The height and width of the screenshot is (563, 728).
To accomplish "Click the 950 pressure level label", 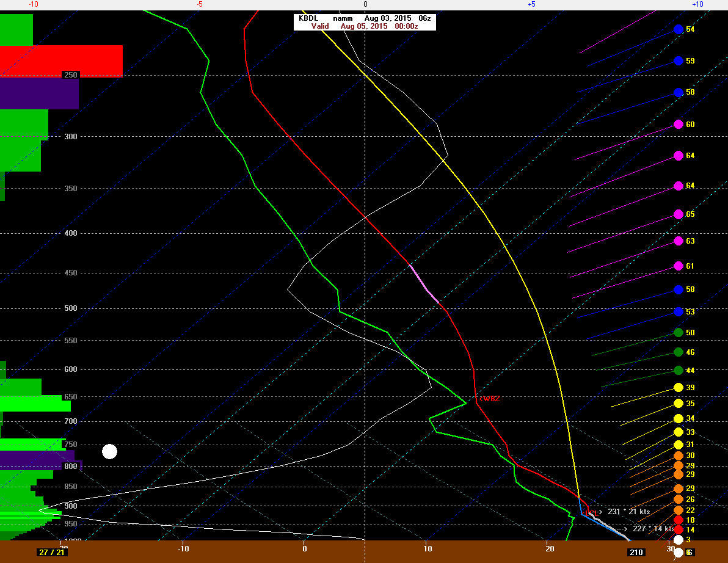I will (x=71, y=524).
